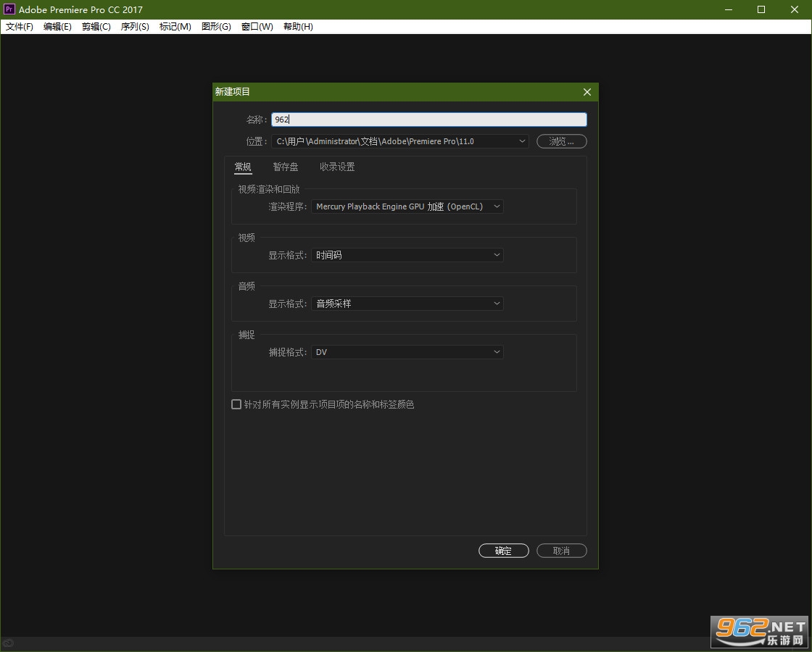Viewport: 812px width, 652px height.
Task: Enable 针对所有实例显示项目项的名称和标签颜色 checkbox
Action: pos(236,405)
